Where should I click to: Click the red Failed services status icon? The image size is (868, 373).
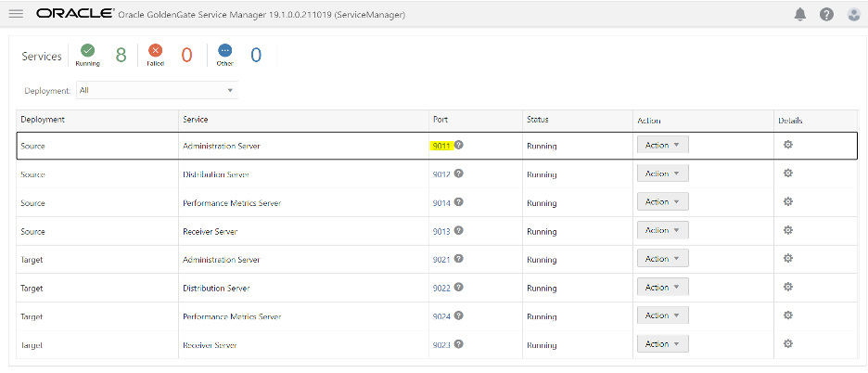tap(156, 50)
